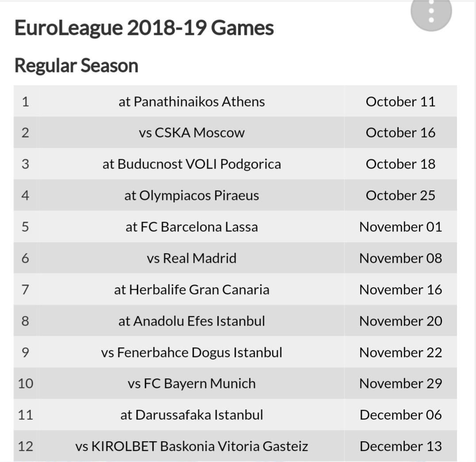The width and height of the screenshot is (476, 462).
Task: Click the Regular Season heading
Action: click(x=77, y=65)
